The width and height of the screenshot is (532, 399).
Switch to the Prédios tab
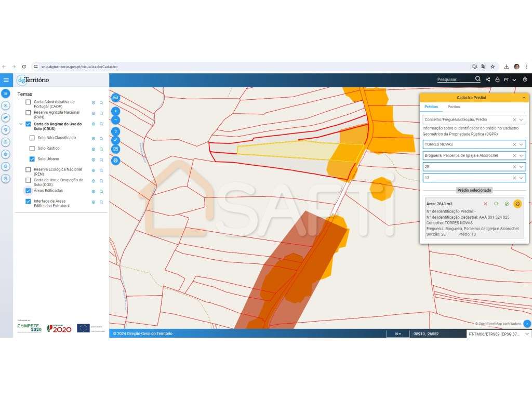pyautogui.click(x=431, y=107)
